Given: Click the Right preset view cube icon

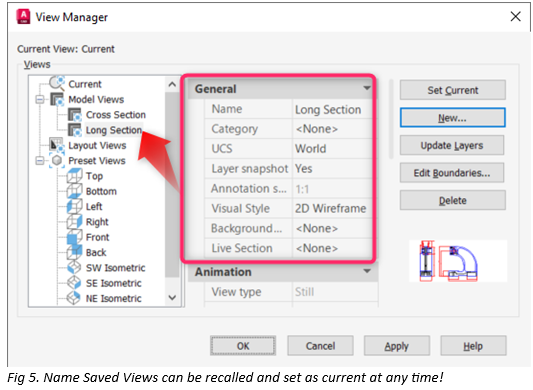Looking at the screenshot, I should click(74, 222).
